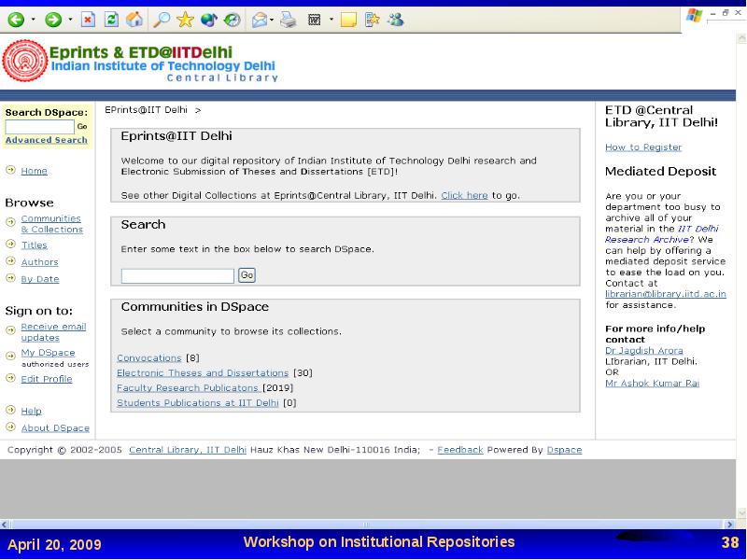Click the browser Back arrow button
Screen dimensions: 747x560
[x=16, y=20]
